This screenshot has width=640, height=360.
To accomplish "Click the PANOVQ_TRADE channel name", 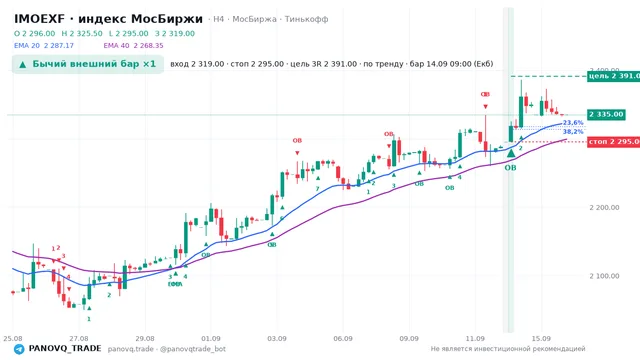I will coord(64,349).
